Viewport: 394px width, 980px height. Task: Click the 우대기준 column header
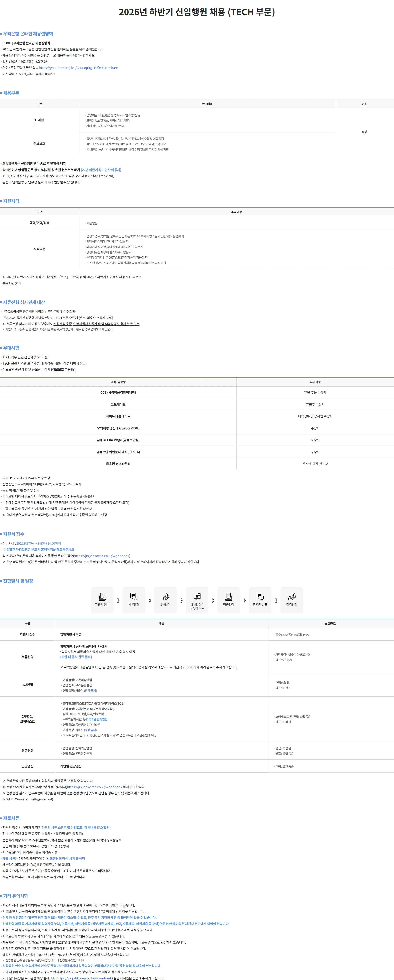tap(315, 382)
